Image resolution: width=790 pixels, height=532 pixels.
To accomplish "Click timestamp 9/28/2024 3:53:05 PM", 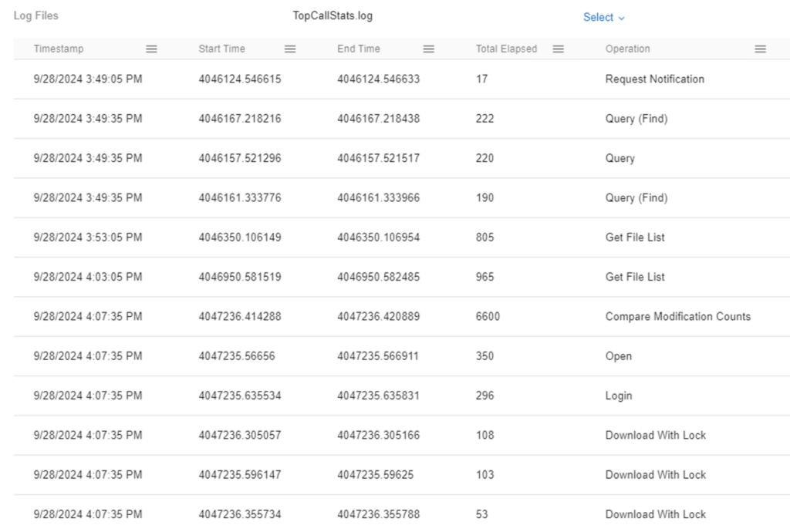I will (88, 237).
